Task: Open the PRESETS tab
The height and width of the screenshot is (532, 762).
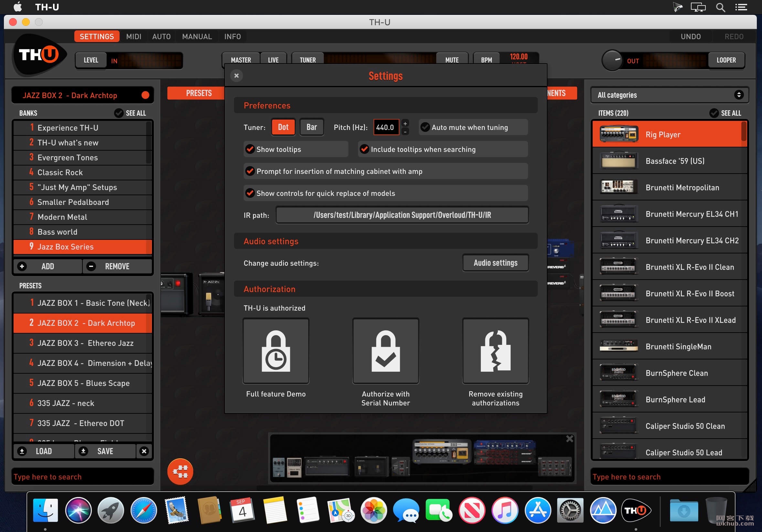Action: pyautogui.click(x=196, y=93)
